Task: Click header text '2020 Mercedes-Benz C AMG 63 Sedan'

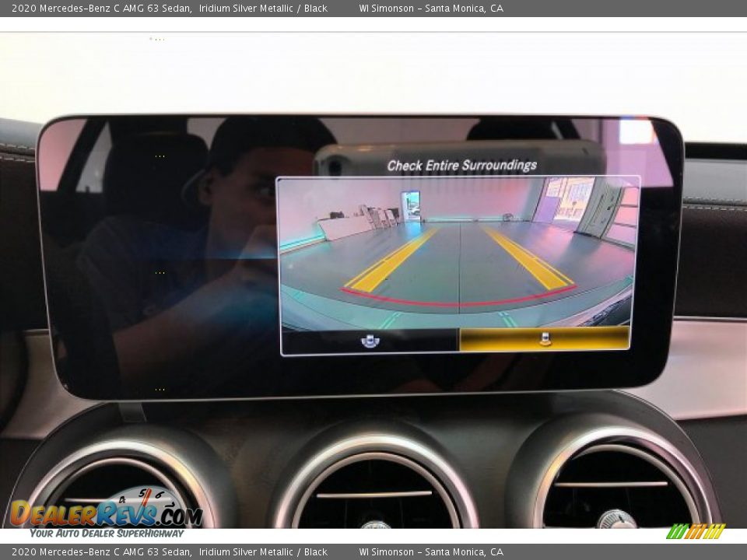Action: click(101, 9)
